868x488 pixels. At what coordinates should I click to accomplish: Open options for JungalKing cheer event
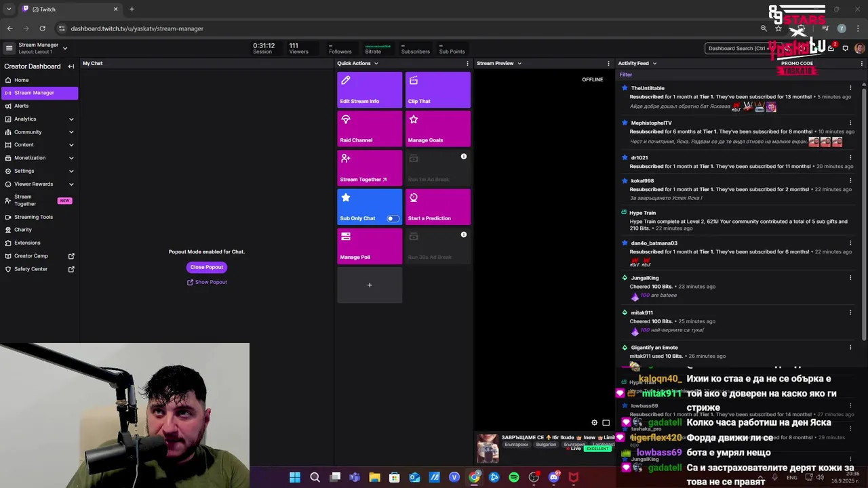(850, 278)
